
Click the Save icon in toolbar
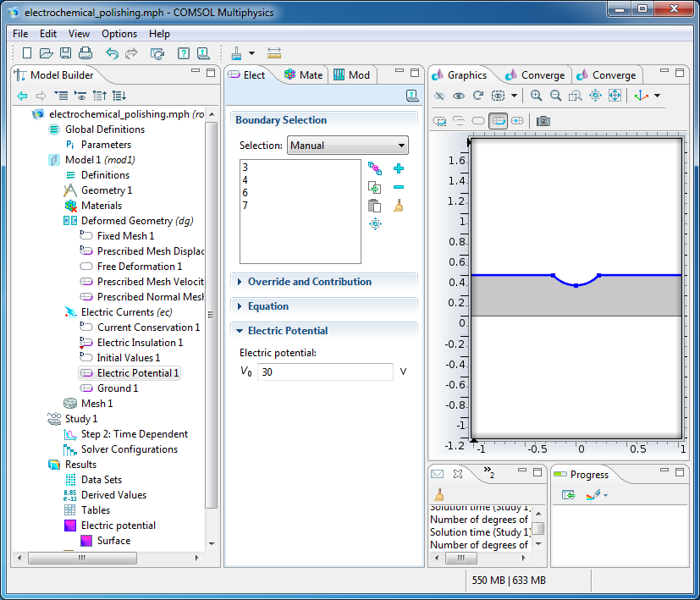66,53
